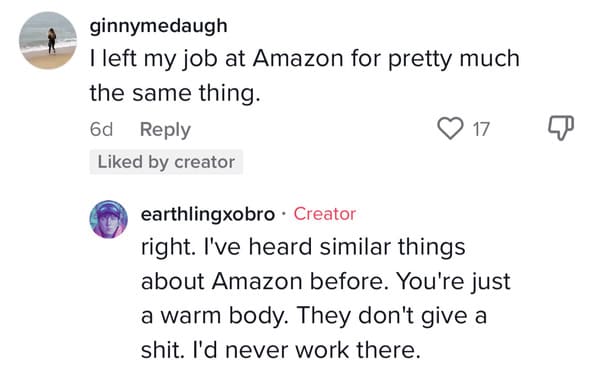Image resolution: width=599 pixels, height=370 pixels.
Task: Select reply line 'right. I've heard similar things'
Action: click(303, 247)
